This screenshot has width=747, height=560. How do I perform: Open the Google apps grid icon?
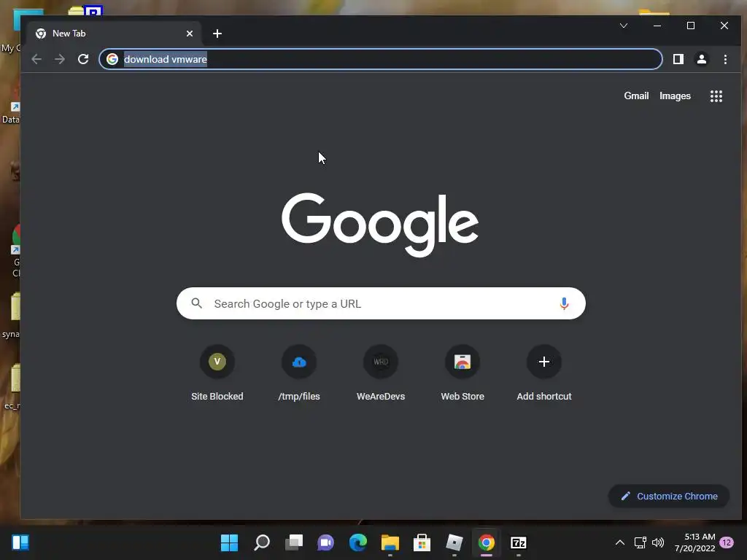(716, 96)
